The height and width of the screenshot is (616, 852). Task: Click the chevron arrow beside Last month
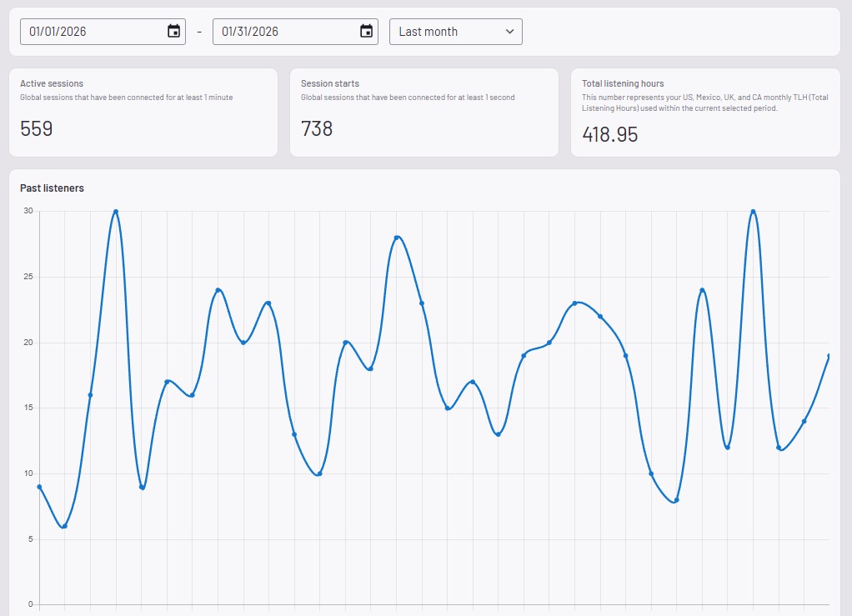pyautogui.click(x=510, y=32)
